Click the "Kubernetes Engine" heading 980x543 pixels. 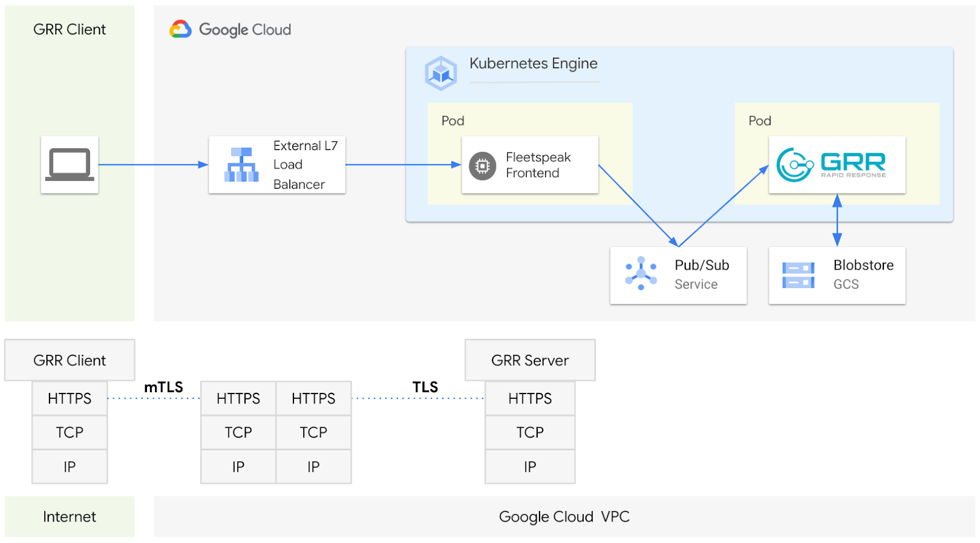533,64
